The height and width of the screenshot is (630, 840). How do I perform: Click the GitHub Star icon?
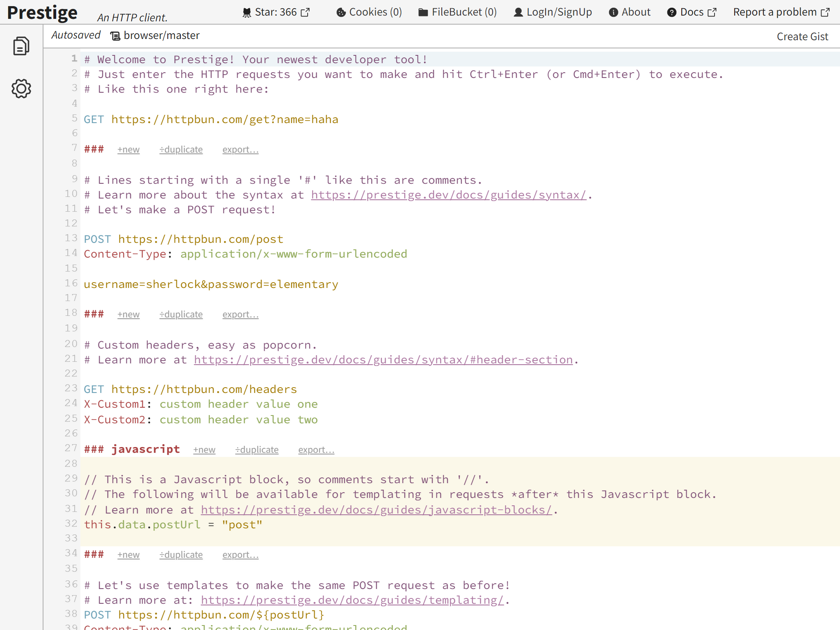(247, 13)
